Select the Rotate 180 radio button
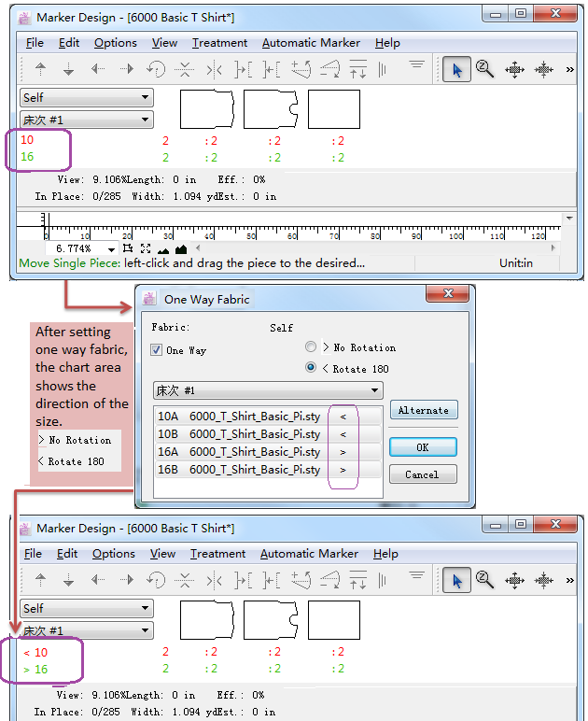This screenshot has width=588, height=721. (311, 368)
